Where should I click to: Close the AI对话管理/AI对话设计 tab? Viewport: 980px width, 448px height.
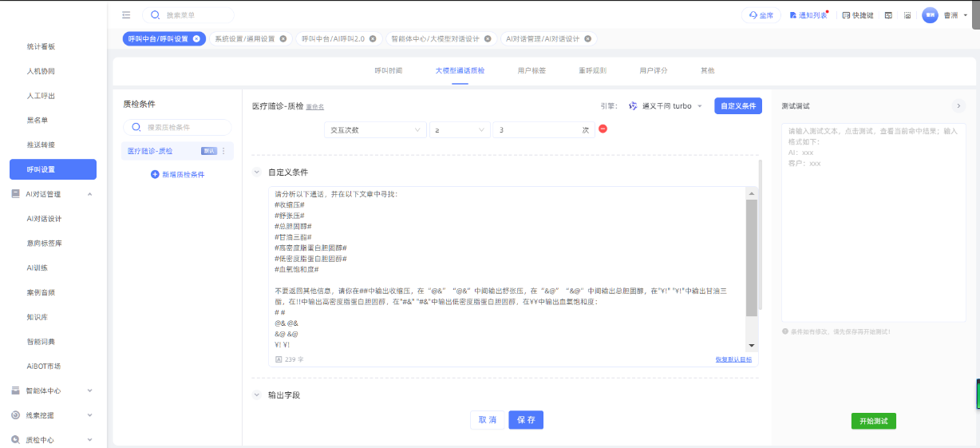(588, 38)
